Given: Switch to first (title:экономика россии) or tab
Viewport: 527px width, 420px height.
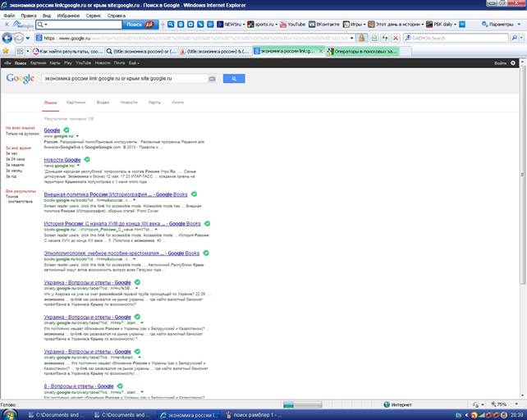Looking at the screenshot, I should pyautogui.click(x=141, y=51).
